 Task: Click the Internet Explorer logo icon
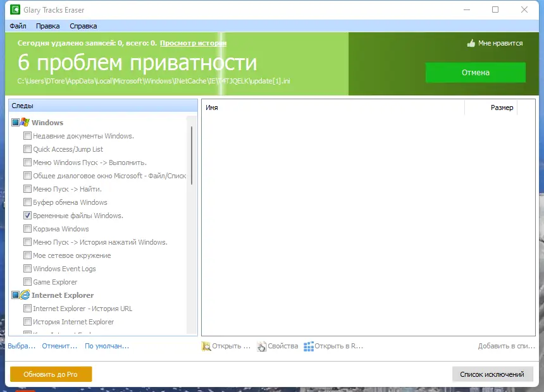[25, 295]
